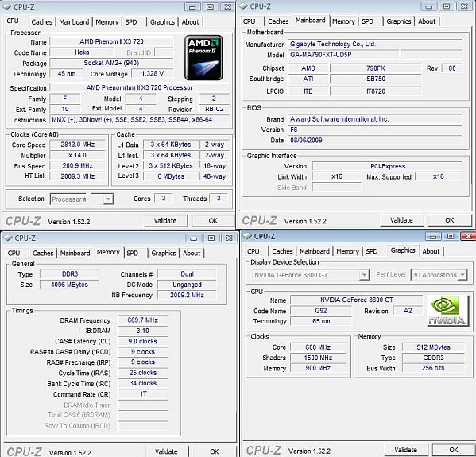Click the GPU Shaders clock 1500 MHz

[x=318, y=358]
